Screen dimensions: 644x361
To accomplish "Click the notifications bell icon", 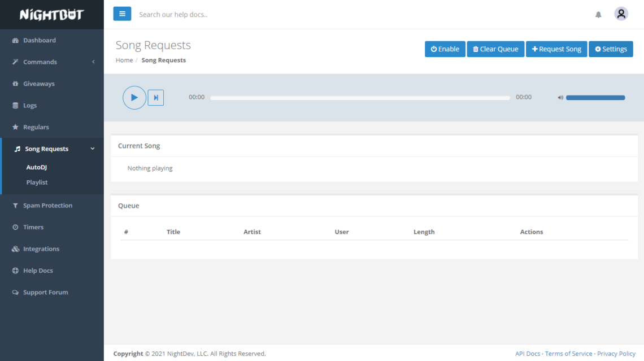I will 598,15.
